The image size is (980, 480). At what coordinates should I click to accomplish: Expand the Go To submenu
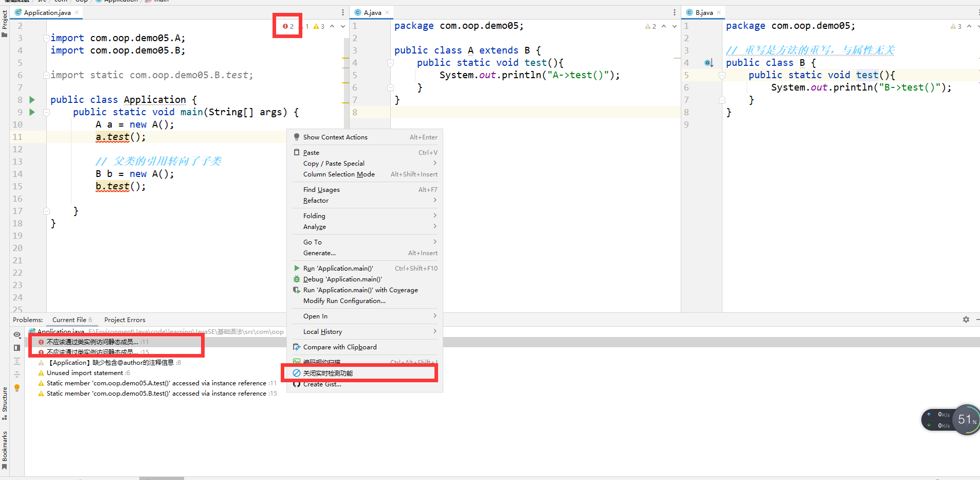[365, 242]
